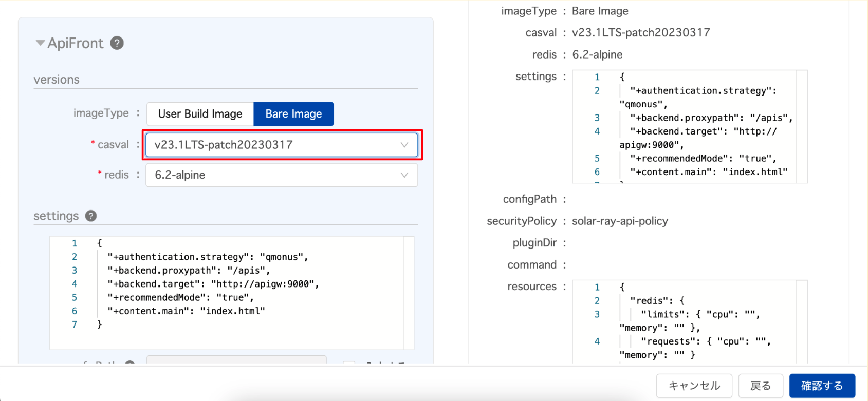Collapse the ApiFront section triangle
The image size is (868, 401).
click(40, 43)
